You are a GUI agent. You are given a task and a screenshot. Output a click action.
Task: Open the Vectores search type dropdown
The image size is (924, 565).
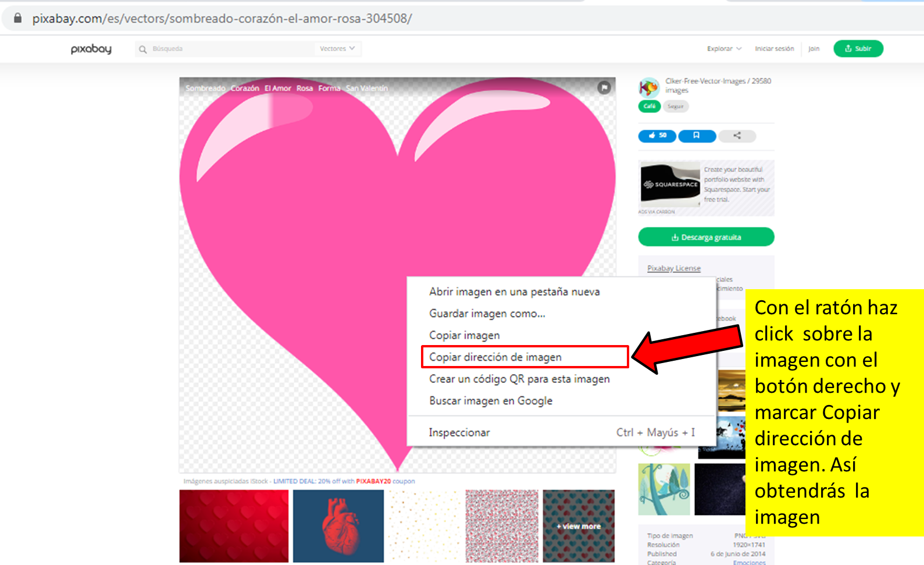[x=337, y=49]
